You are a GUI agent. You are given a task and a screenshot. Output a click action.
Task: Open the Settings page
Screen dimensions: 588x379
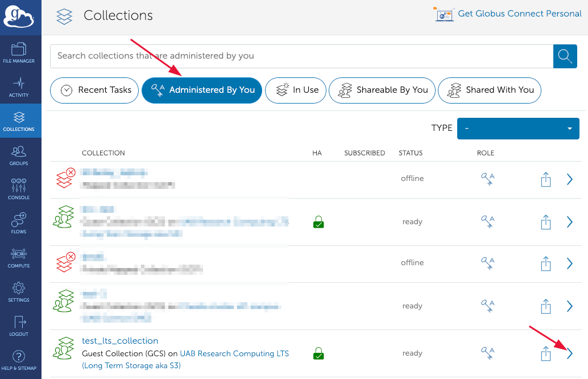point(19,291)
